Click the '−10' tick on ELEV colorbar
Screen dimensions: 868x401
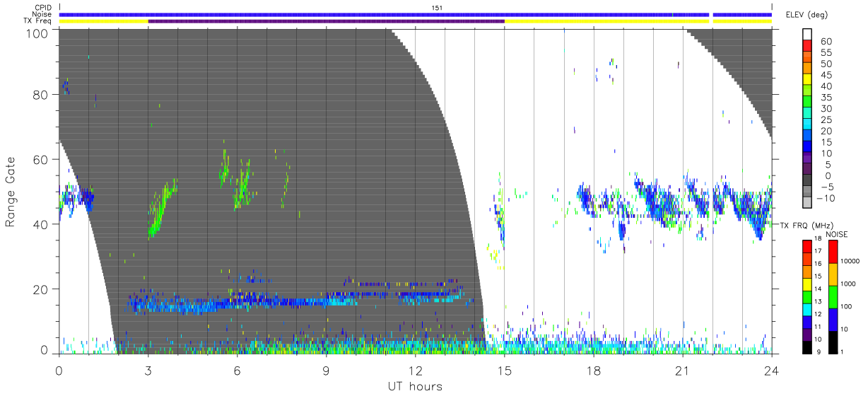[826, 199]
